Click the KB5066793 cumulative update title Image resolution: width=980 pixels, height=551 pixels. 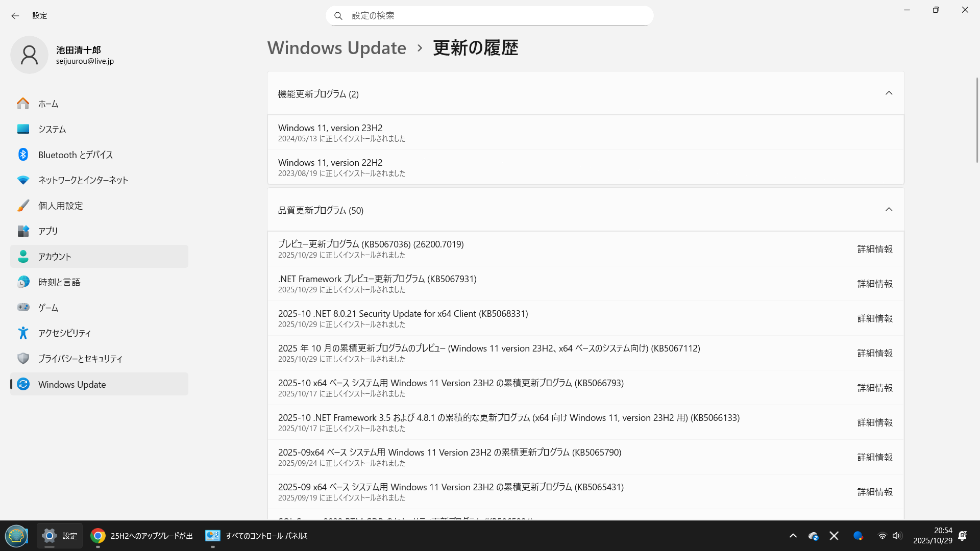[x=451, y=383]
